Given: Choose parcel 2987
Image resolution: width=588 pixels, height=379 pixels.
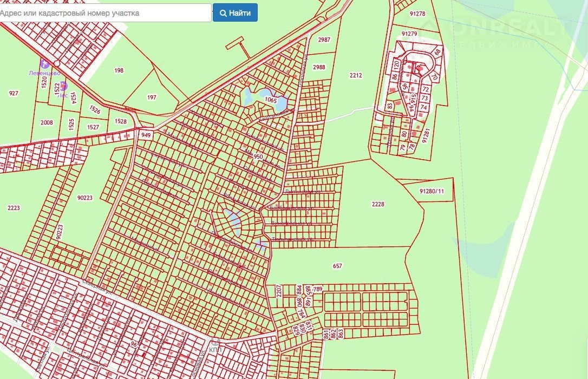Looking at the screenshot, I should 324,40.
